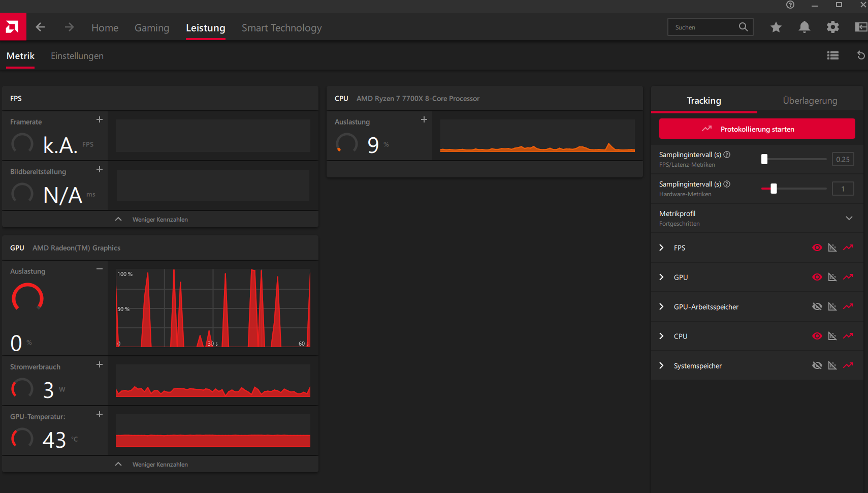Select the Metrik sub-tab
The width and height of the screenshot is (868, 493).
click(20, 56)
